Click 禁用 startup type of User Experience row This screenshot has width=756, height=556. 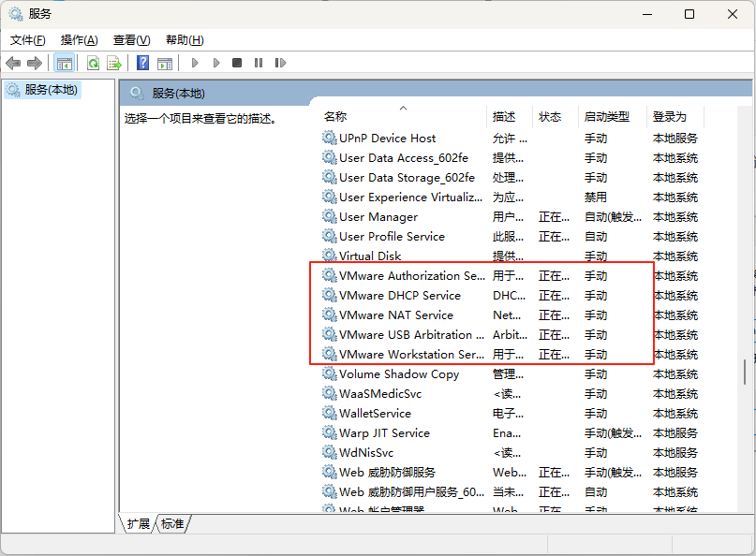(596, 198)
